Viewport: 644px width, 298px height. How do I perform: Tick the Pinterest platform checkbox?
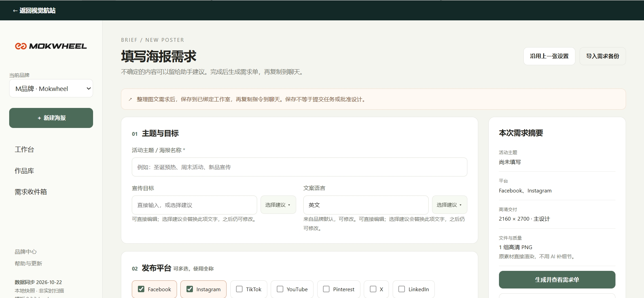(x=326, y=289)
